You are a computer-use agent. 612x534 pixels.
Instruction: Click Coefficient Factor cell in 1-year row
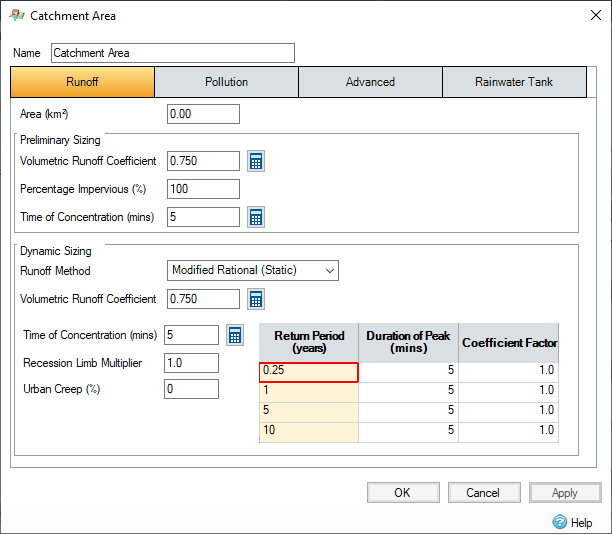point(509,392)
